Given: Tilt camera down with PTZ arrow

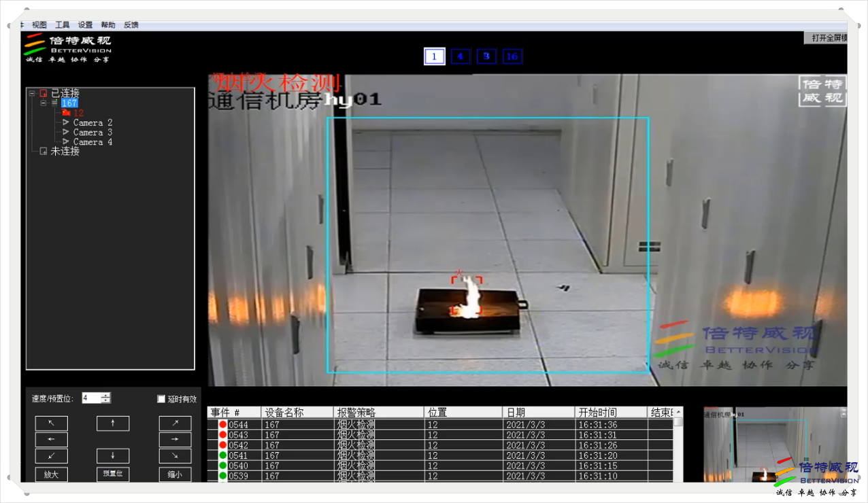Looking at the screenshot, I should point(113,456).
